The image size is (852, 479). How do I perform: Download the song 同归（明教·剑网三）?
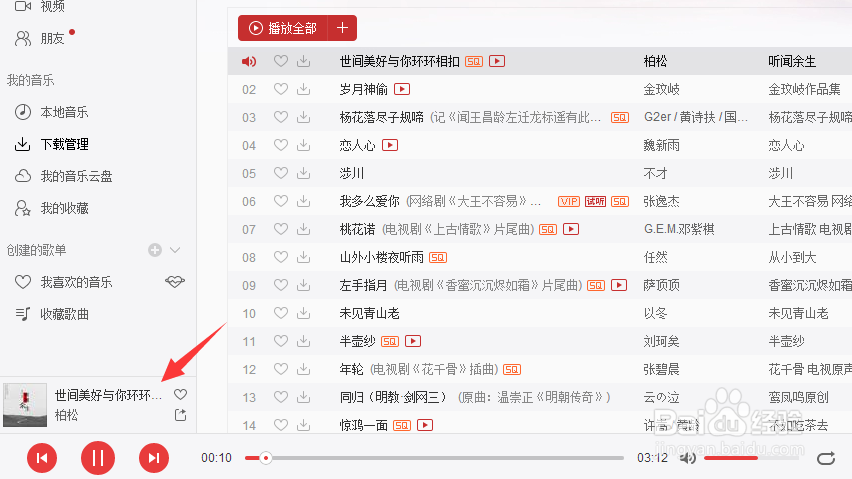click(304, 398)
